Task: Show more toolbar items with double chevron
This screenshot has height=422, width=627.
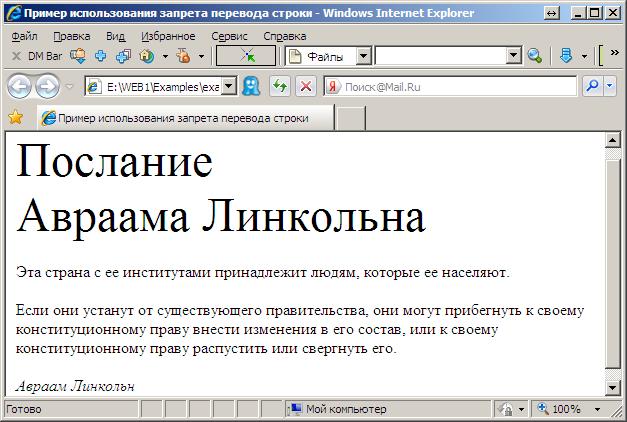Action: point(615,52)
